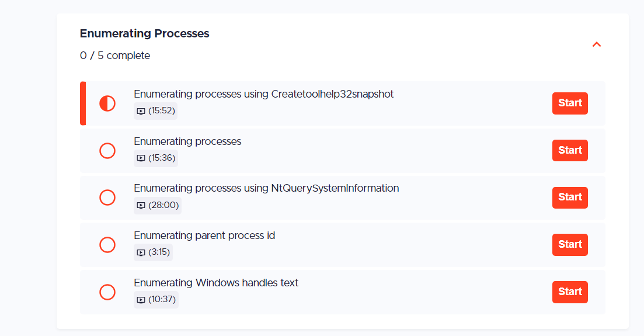
Task: Mark Enumerating parent process id as complete
Action: click(x=107, y=245)
